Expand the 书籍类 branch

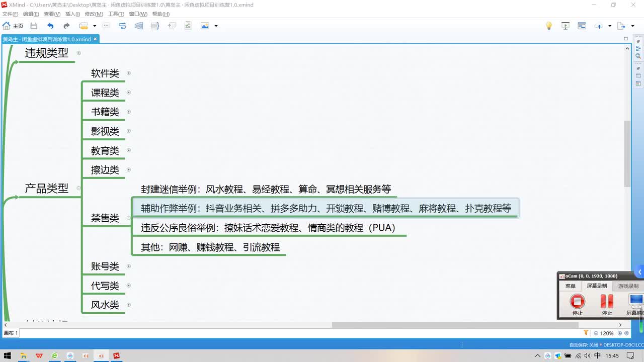pos(129,112)
